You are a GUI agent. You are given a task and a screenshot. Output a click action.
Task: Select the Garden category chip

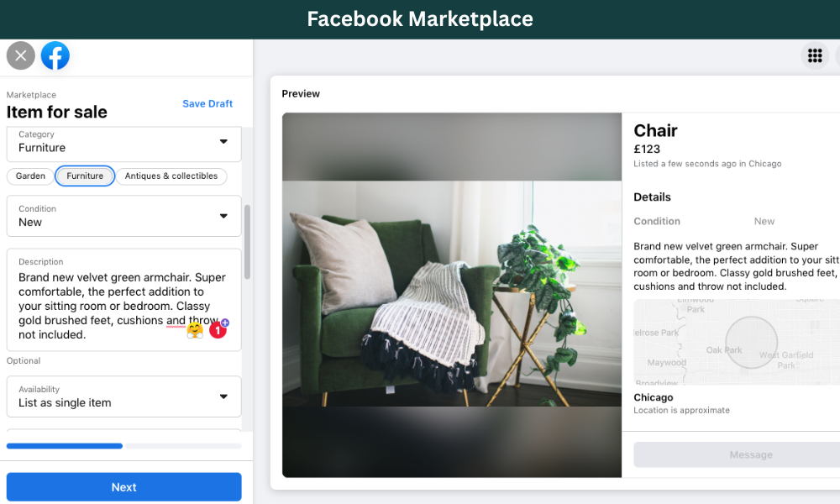coord(30,176)
